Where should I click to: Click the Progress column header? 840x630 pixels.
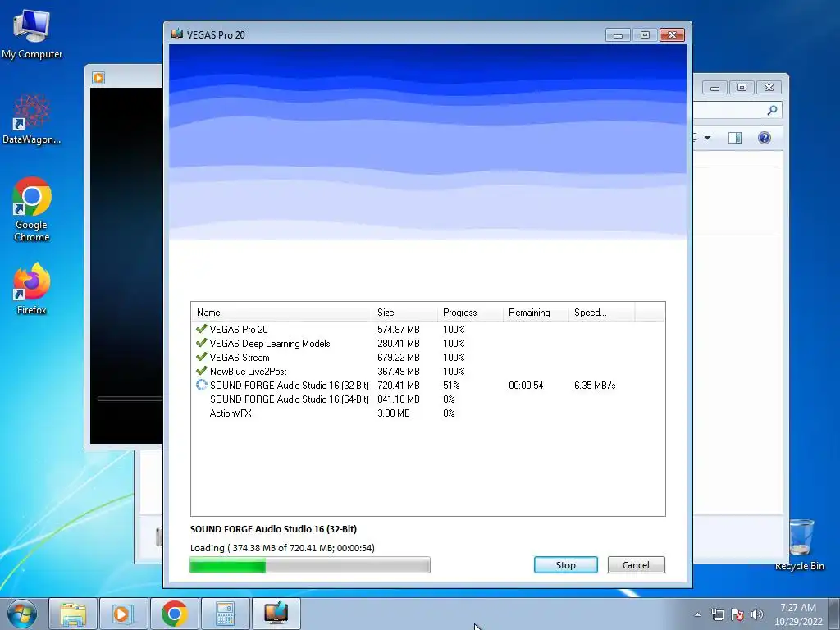click(x=470, y=313)
